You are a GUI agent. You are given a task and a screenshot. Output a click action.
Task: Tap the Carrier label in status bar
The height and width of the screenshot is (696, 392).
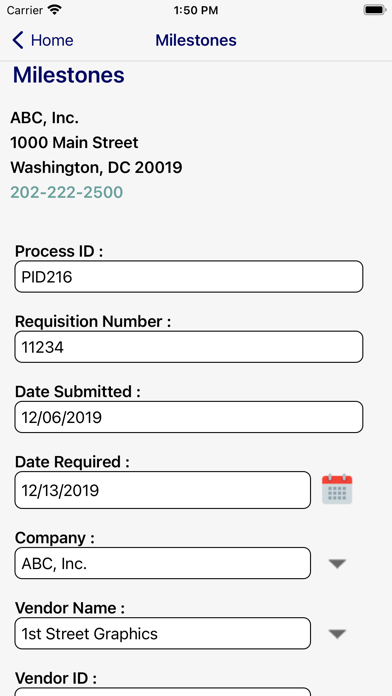pos(24,10)
